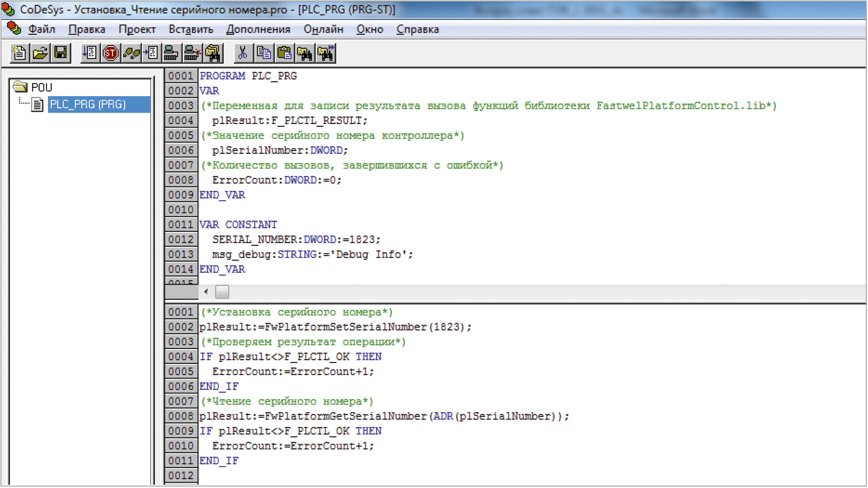Click declaration line number 0004

[x=181, y=120]
